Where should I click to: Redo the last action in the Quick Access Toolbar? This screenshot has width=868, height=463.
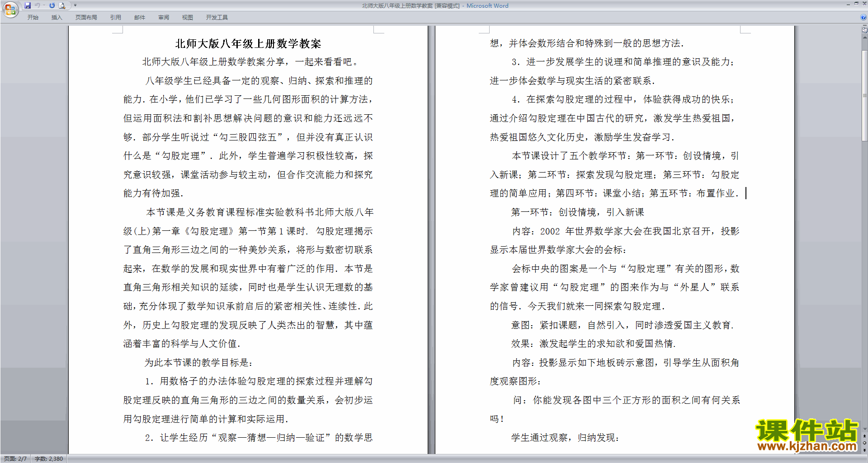coord(52,5)
